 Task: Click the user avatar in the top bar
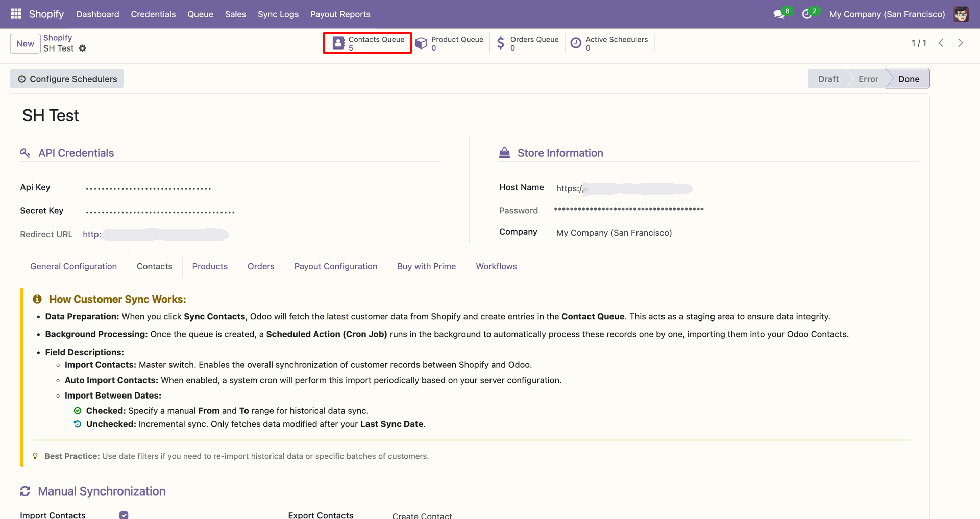961,14
